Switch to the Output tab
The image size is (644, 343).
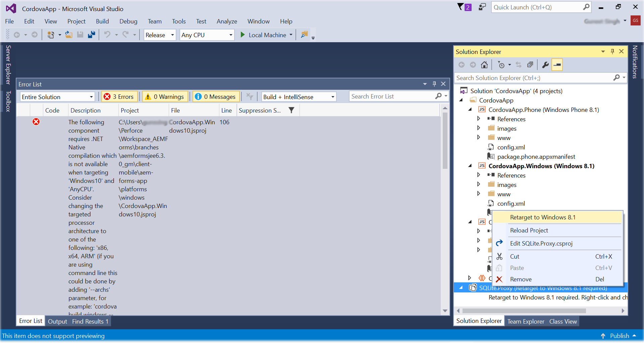[57, 322]
